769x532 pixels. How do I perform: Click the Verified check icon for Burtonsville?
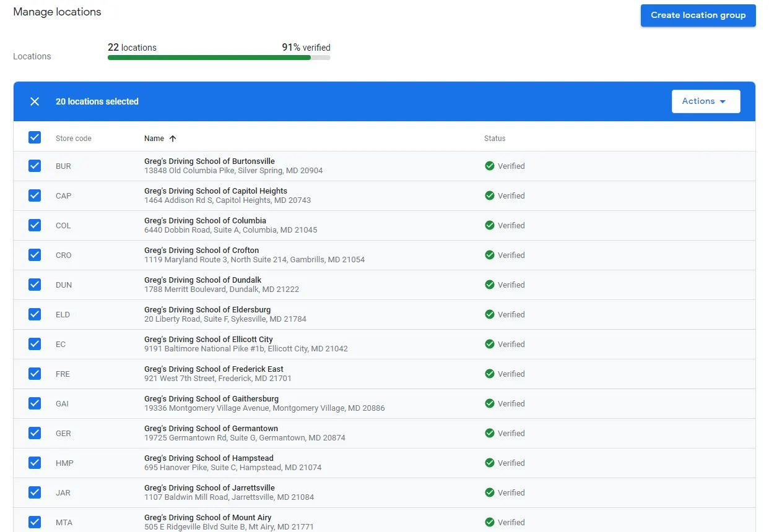pyautogui.click(x=489, y=166)
